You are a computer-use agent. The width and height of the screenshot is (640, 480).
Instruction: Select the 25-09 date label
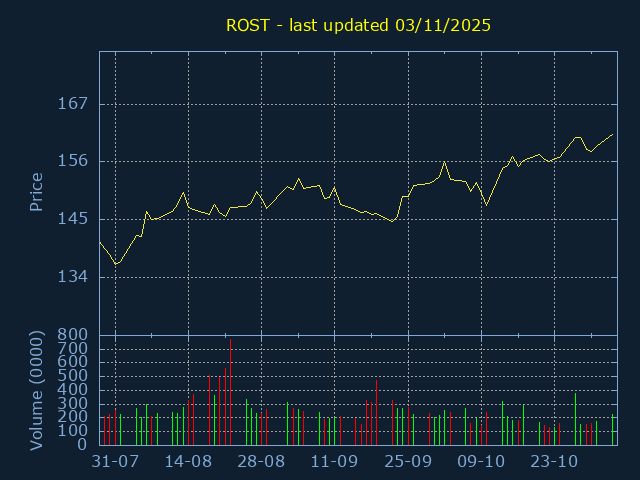pos(407,462)
